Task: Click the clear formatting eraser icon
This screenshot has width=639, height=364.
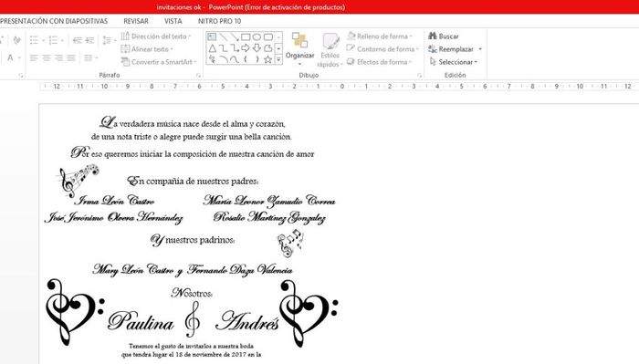Action: click(x=16, y=40)
